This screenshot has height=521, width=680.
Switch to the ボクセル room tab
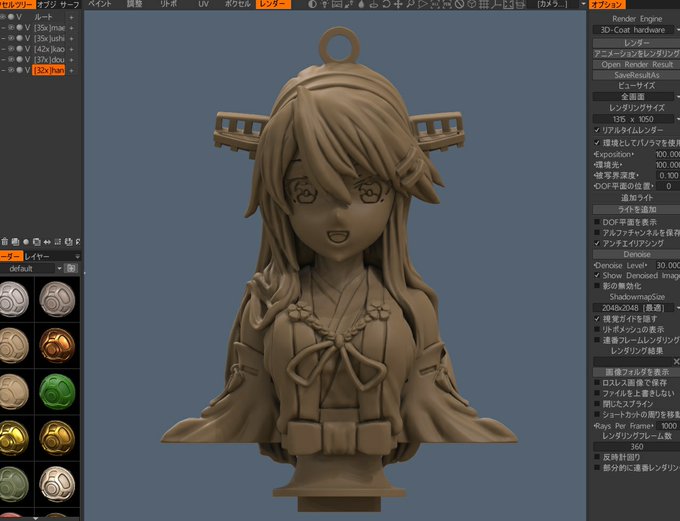click(238, 4)
